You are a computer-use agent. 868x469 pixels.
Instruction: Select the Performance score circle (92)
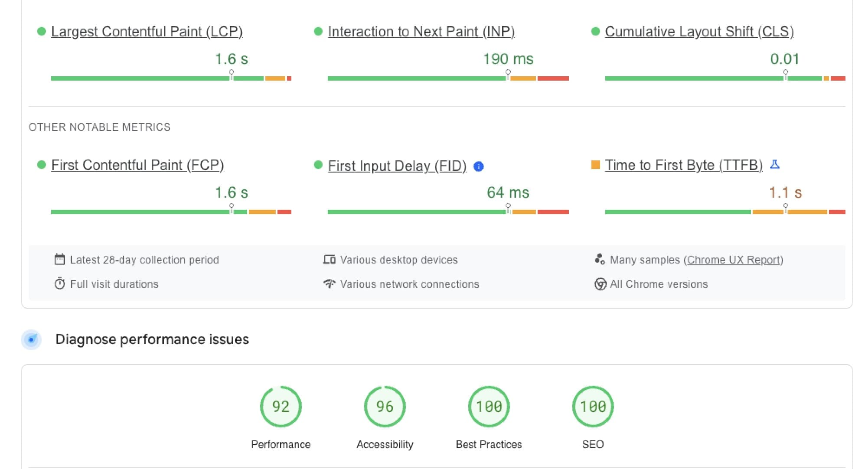tap(282, 407)
